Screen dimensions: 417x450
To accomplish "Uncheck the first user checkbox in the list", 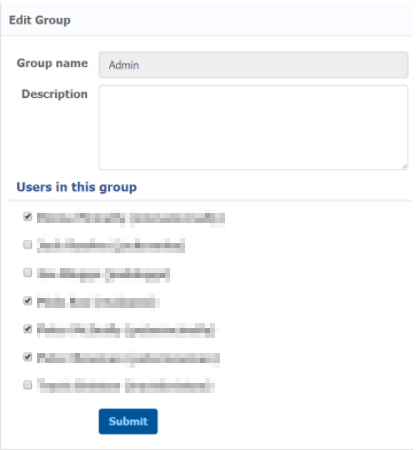I will pos(28,216).
